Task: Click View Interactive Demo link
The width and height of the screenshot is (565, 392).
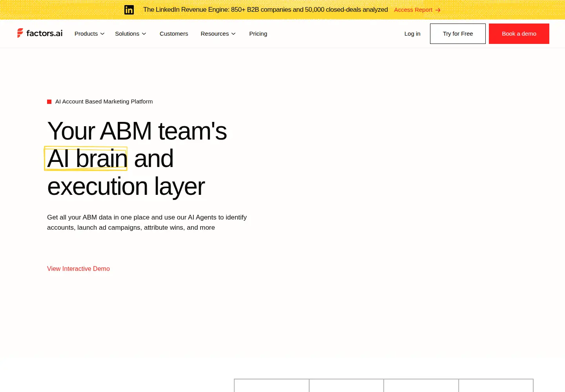Action: pyautogui.click(x=78, y=269)
